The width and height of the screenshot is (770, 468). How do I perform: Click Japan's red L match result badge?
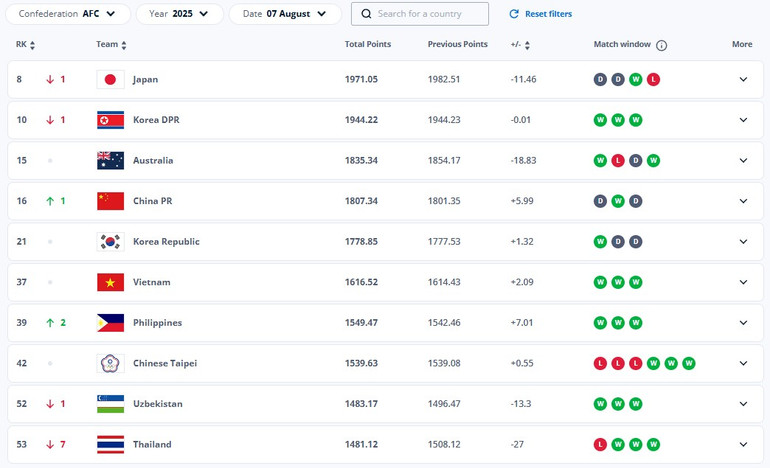click(x=653, y=79)
